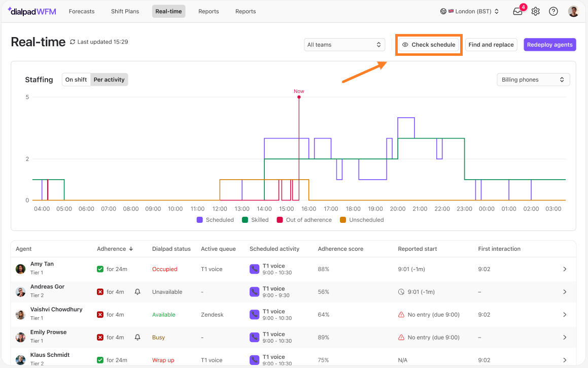
Task: Switch staffing view to Per activity
Action: point(109,80)
